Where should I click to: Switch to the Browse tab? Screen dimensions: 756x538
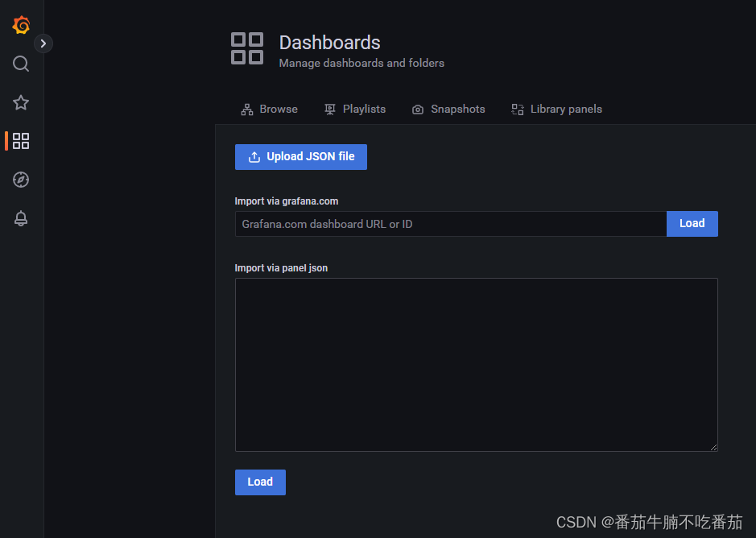pyautogui.click(x=269, y=110)
